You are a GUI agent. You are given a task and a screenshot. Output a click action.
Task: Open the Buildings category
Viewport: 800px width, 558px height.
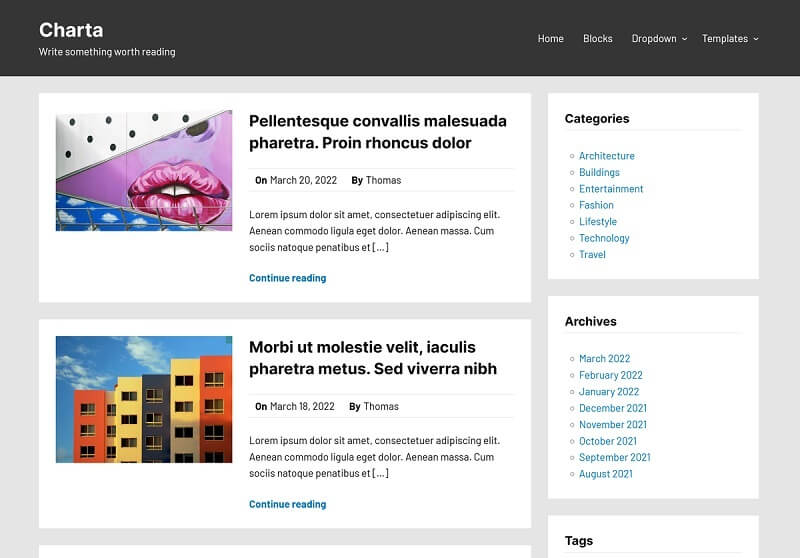(599, 172)
